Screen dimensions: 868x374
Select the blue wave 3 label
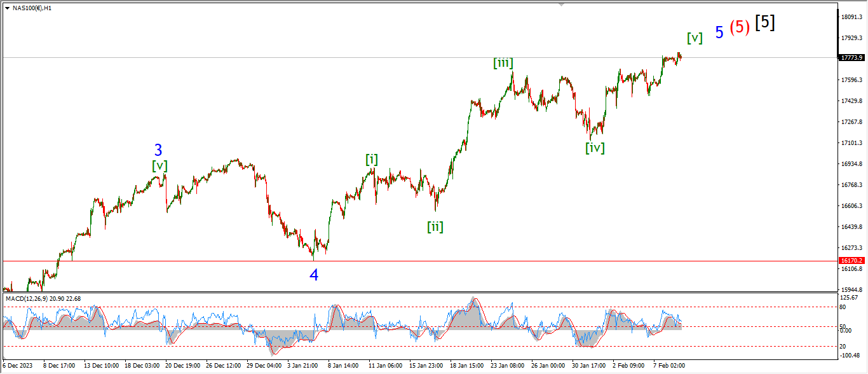[x=158, y=151]
